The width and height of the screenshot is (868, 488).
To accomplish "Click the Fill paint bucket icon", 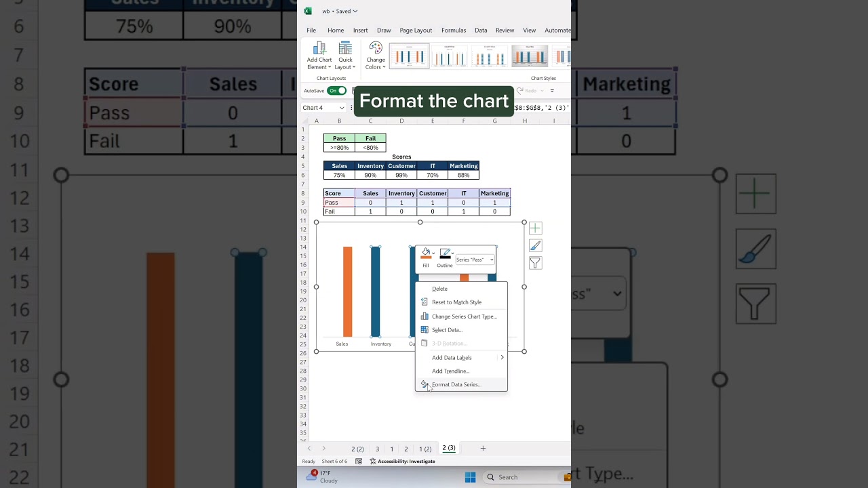I will (x=425, y=253).
